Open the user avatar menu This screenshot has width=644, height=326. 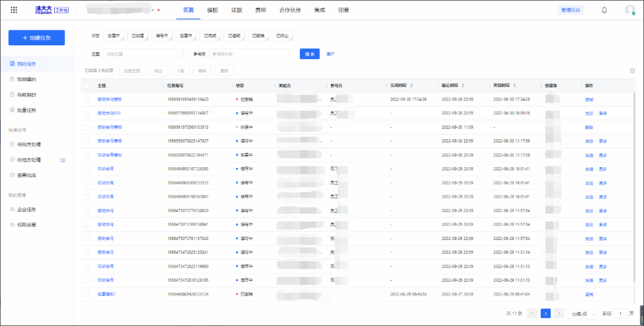(x=630, y=10)
